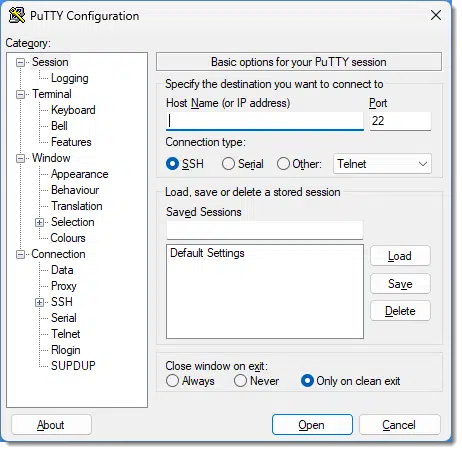
Task: Open Proxy settings panel
Action: pyautogui.click(x=64, y=286)
